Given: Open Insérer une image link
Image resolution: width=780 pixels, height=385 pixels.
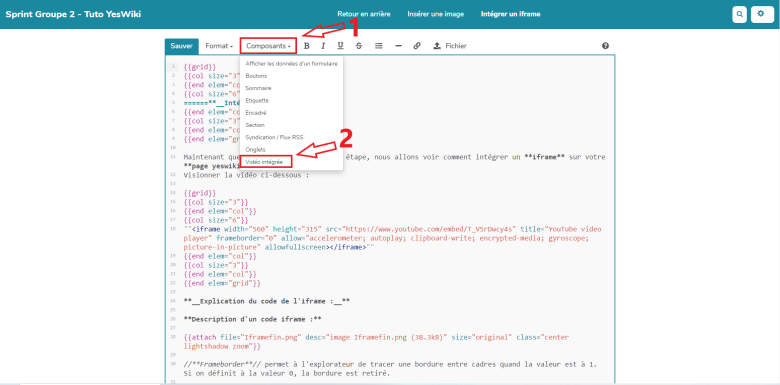Looking at the screenshot, I should click(x=436, y=14).
